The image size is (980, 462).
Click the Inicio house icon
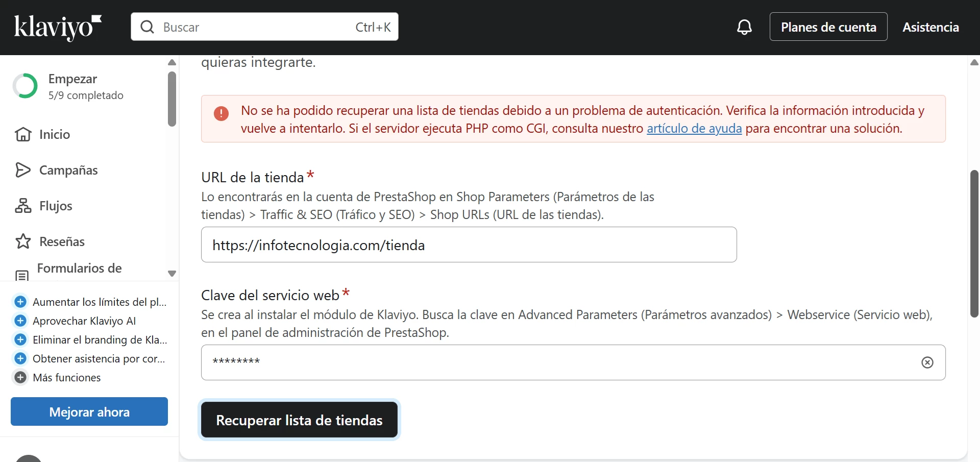pyautogui.click(x=23, y=134)
